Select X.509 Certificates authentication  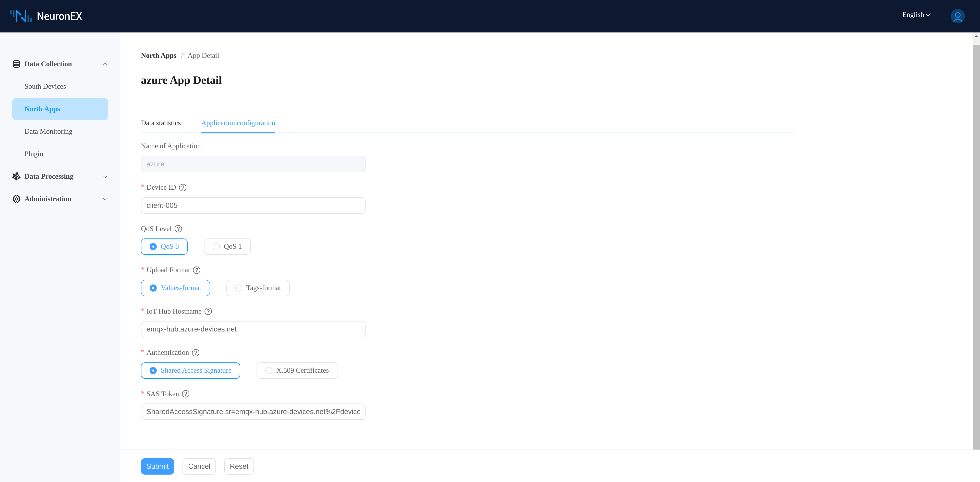pos(296,371)
